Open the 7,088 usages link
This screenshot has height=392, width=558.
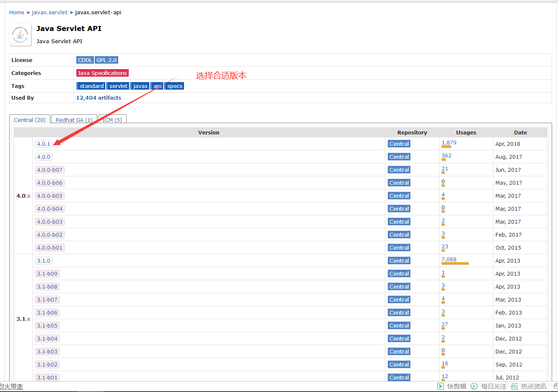[x=449, y=259]
